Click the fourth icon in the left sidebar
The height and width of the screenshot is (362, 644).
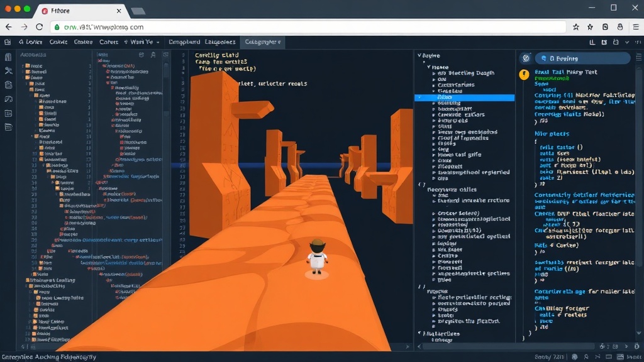8,99
